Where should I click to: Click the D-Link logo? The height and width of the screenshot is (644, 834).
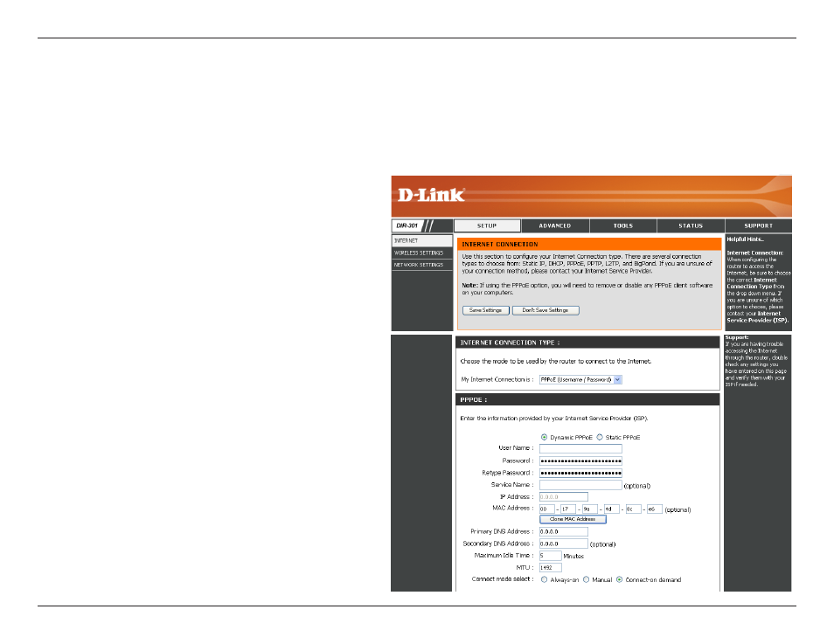[x=431, y=195]
